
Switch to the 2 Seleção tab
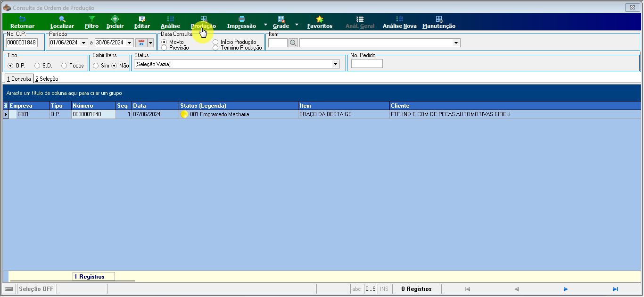pos(47,79)
